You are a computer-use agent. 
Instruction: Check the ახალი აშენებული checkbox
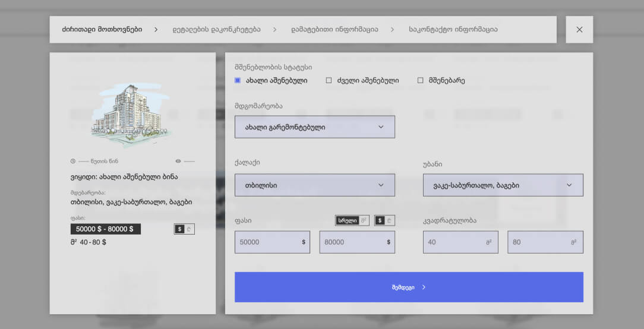coord(238,81)
